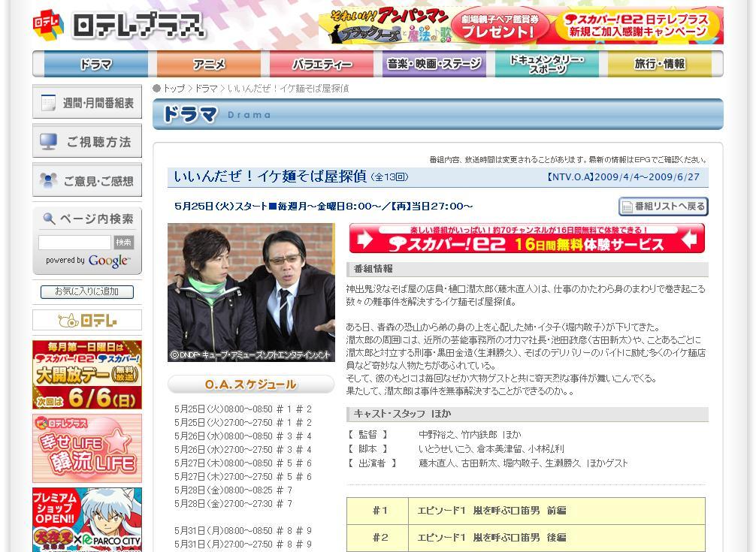Image resolution: width=756 pixels, height=552 pixels.
Task: Click ドラマ breadcrumb link
Action: click(206, 89)
